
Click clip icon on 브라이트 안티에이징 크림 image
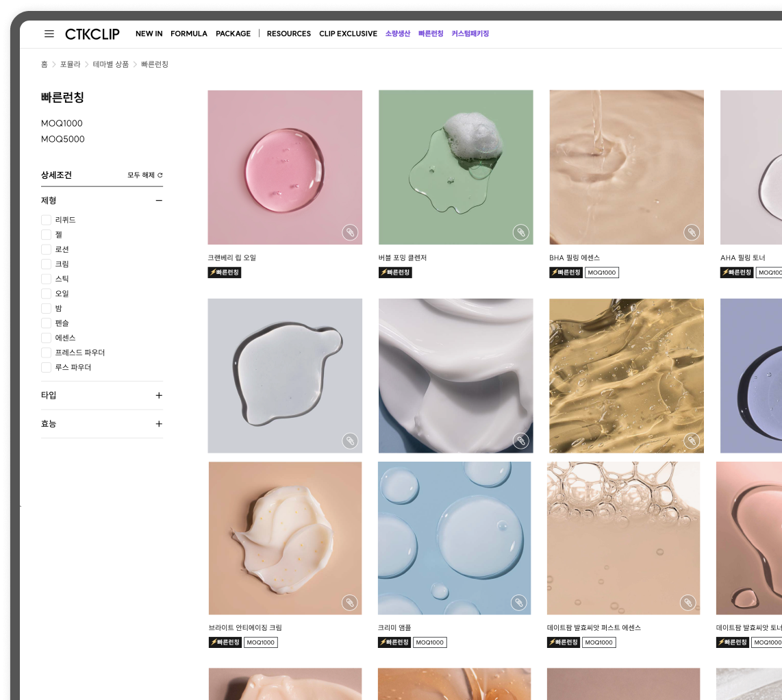click(x=350, y=603)
